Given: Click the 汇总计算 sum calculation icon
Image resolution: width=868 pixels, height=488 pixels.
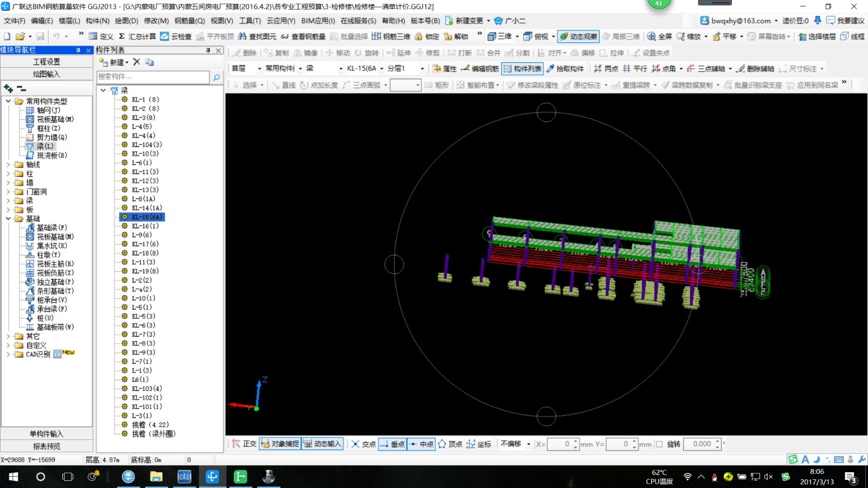Looking at the screenshot, I should (122, 36).
